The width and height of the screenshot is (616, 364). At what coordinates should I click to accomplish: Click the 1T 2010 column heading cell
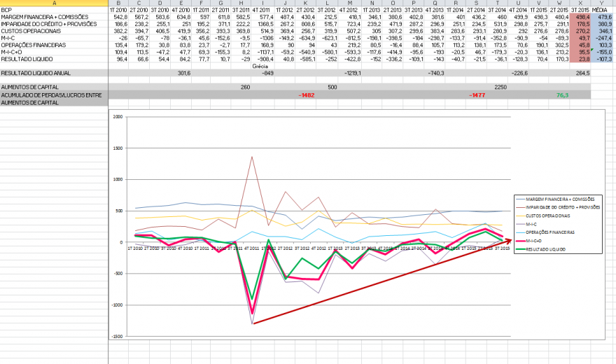(x=118, y=10)
